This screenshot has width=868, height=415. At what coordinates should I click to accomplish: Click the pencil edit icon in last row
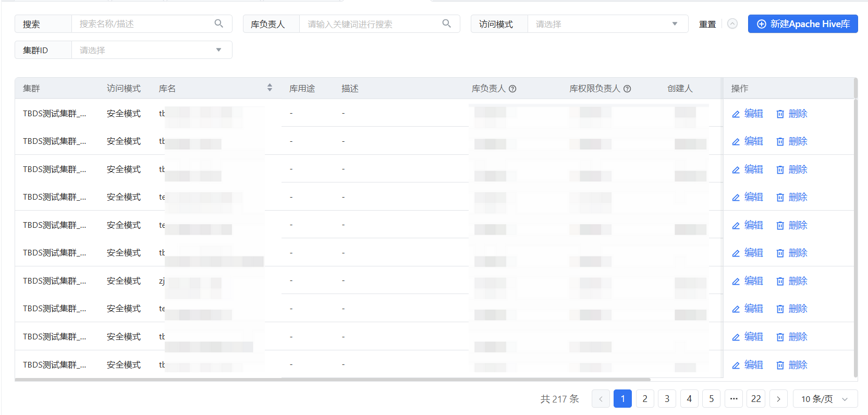tap(736, 365)
